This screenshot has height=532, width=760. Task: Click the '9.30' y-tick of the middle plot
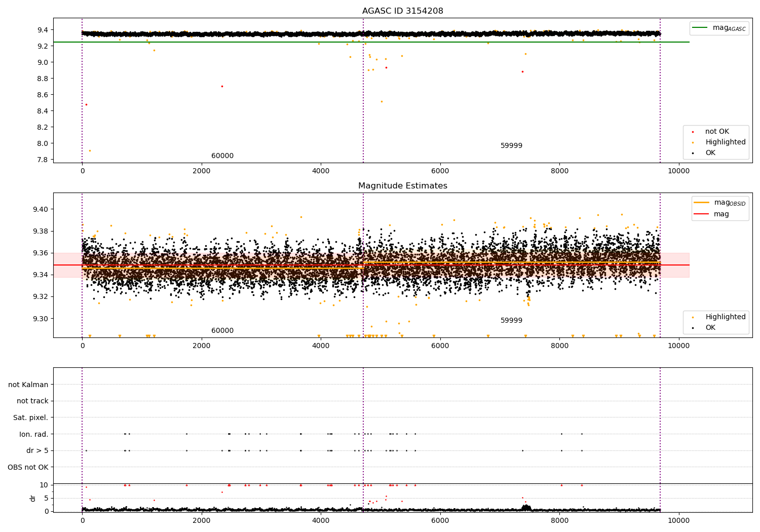tap(41, 319)
